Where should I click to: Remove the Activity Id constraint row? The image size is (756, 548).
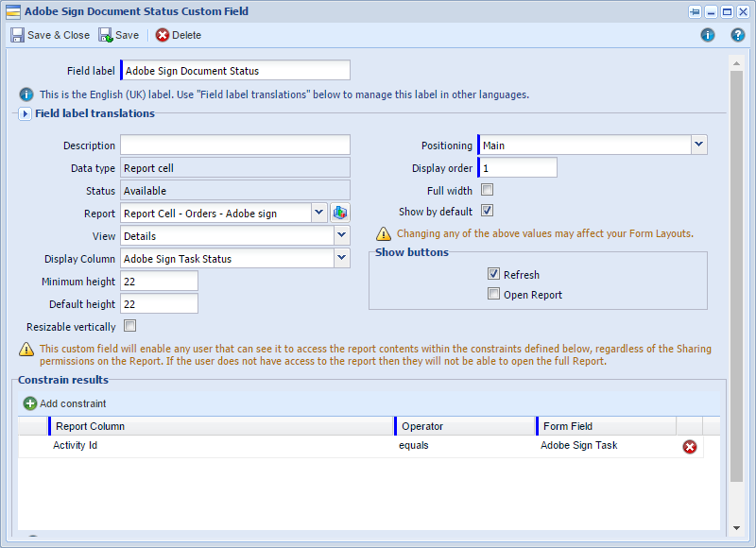(690, 447)
